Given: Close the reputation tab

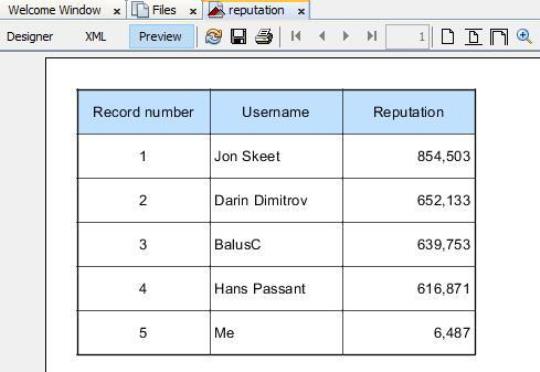Looking at the screenshot, I should point(301,11).
